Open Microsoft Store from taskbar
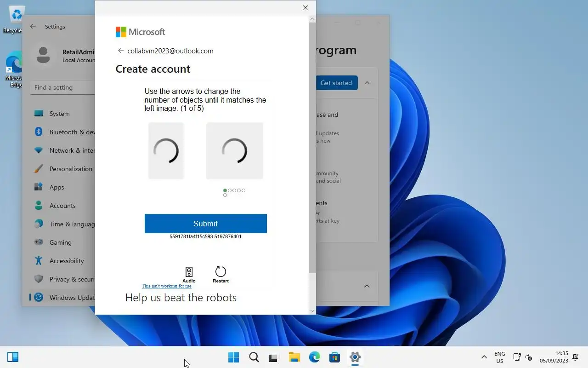The width and height of the screenshot is (588, 368). [x=334, y=357]
